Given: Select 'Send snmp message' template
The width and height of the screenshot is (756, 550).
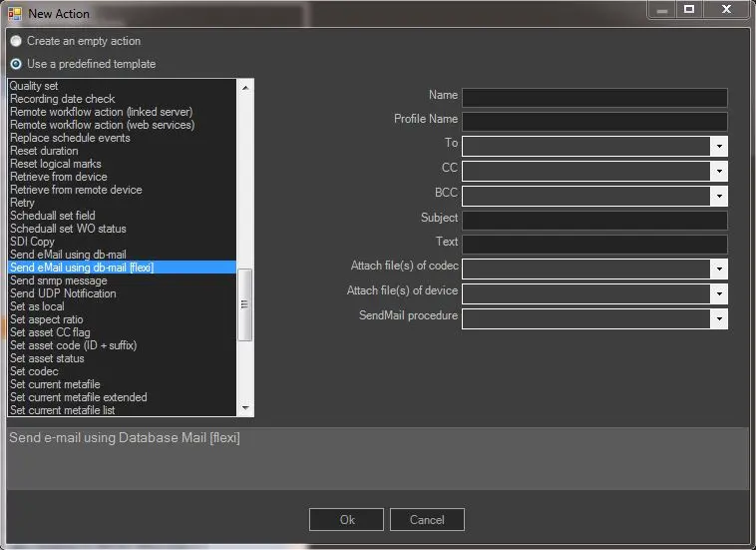Looking at the screenshot, I should tap(58, 280).
